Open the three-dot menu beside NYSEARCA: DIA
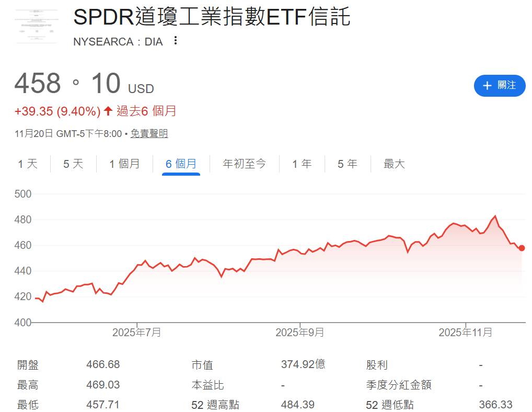Screen dimensions: 532x412 (x=176, y=40)
